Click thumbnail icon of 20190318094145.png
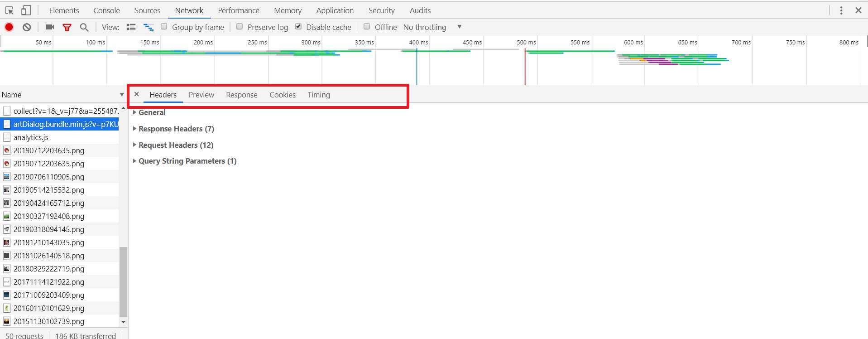The image size is (868, 339). pos(7,229)
